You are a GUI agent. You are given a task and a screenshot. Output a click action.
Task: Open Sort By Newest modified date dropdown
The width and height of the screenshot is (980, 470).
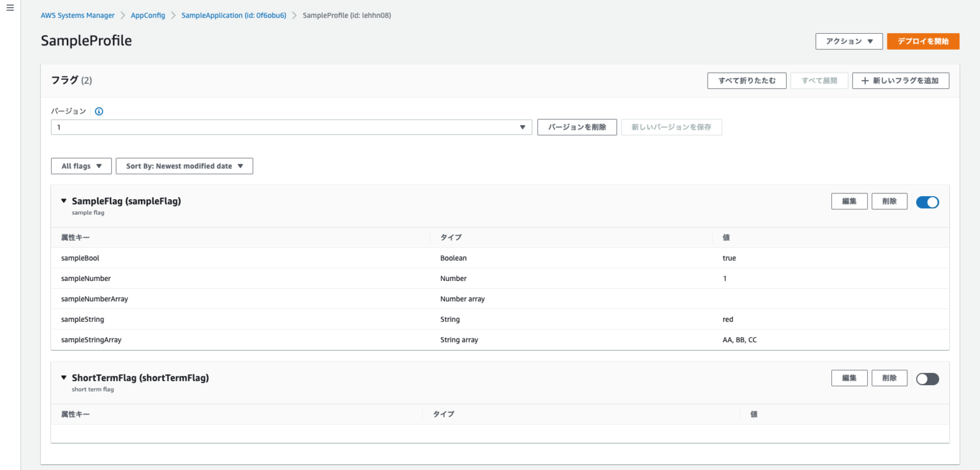[184, 166]
